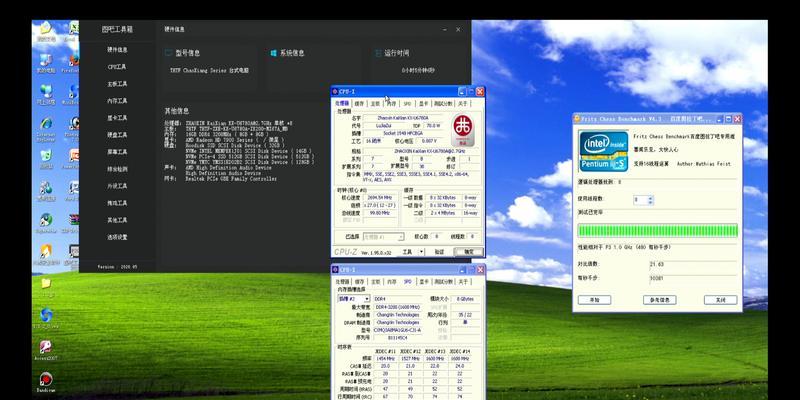Switch to 内存 tab in CPU-Z processor window
This screenshot has height=400, width=800.
point(391,104)
